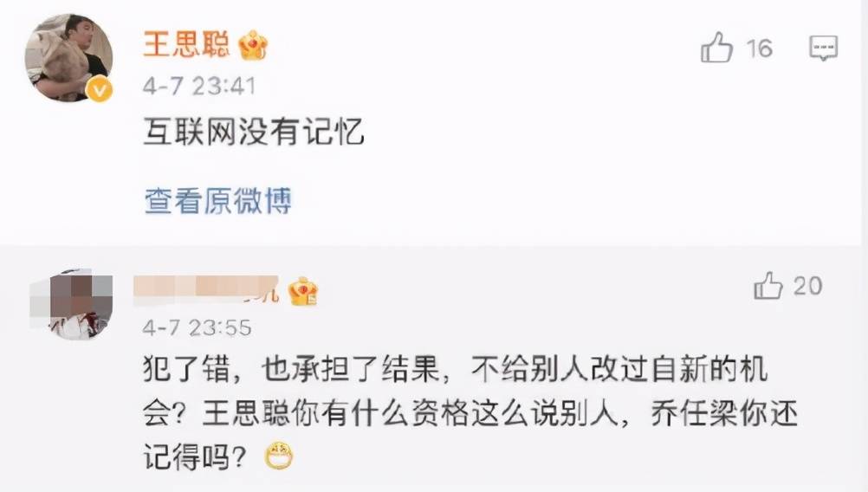The height and width of the screenshot is (492, 868).
Task: Click the timestamp 4-7 23:55
Action: [197, 327]
